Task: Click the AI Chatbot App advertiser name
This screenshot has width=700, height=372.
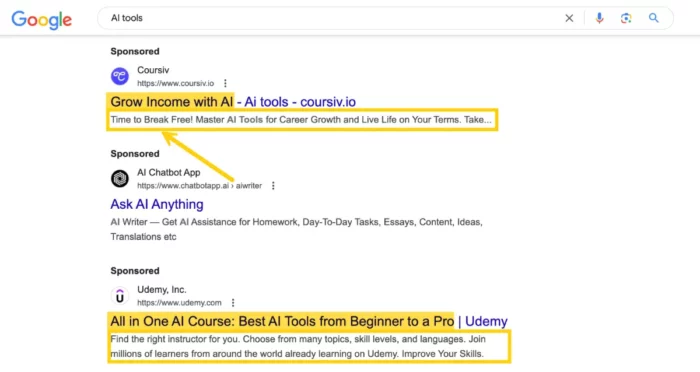Action: click(x=169, y=172)
